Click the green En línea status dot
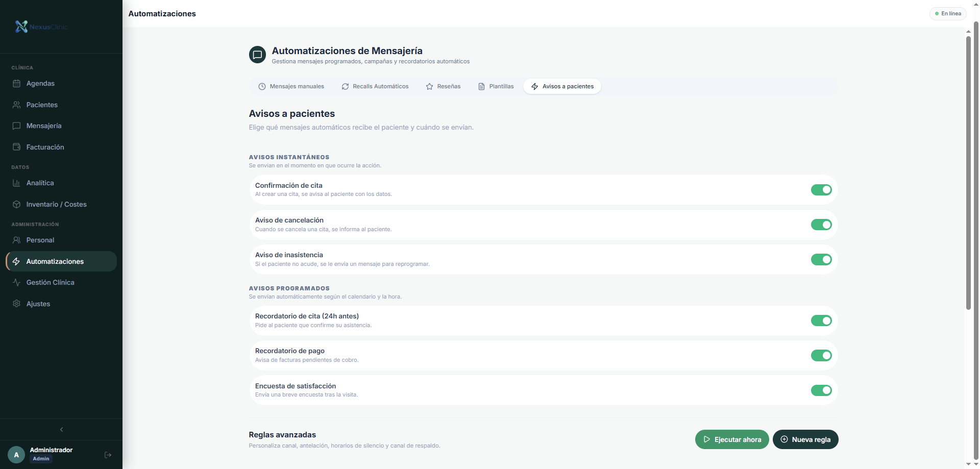The image size is (980, 469). (937, 14)
